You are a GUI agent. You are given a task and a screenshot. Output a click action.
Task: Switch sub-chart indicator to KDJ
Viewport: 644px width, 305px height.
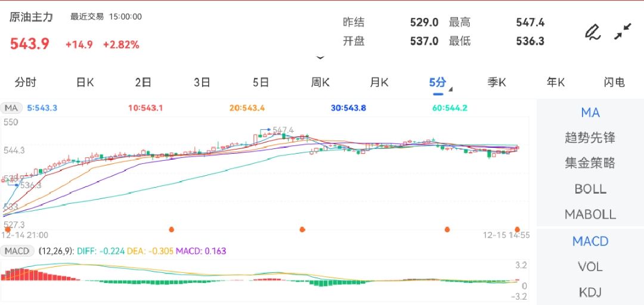590,292
